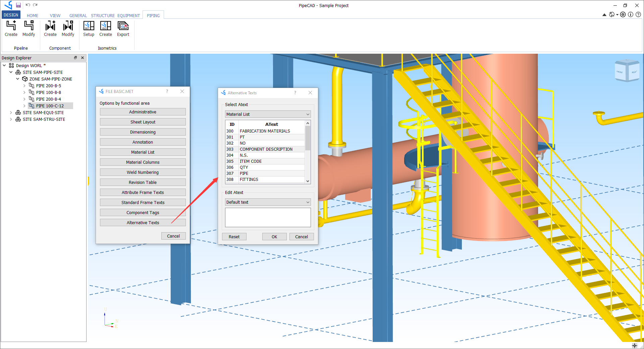644x349 pixels.
Task: Click the Weld Numbering button
Action: pyautogui.click(x=143, y=172)
